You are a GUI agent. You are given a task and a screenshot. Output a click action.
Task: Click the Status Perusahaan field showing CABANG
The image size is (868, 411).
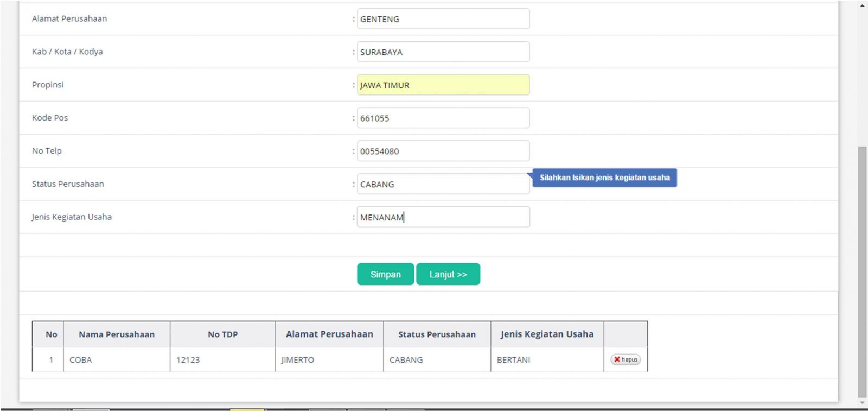coord(443,185)
